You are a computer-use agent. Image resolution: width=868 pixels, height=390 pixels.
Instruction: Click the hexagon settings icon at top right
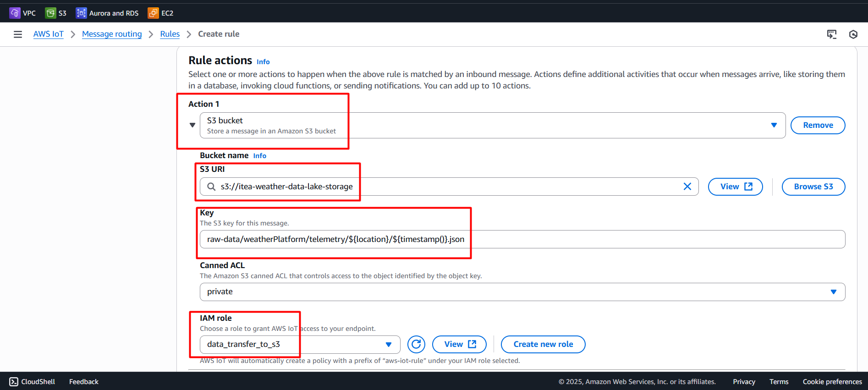(x=853, y=34)
